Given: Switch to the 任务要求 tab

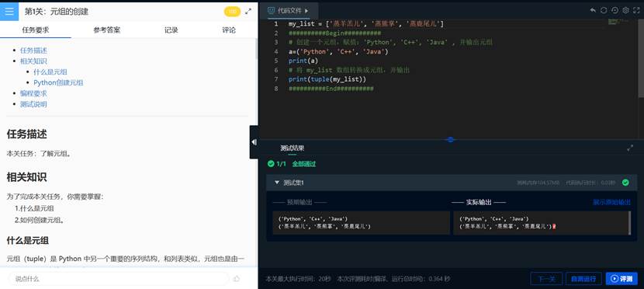Looking at the screenshot, I should pos(36,30).
